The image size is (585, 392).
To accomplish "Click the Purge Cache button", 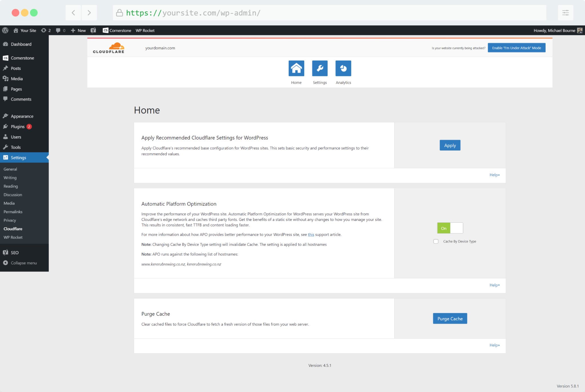I will (x=450, y=319).
